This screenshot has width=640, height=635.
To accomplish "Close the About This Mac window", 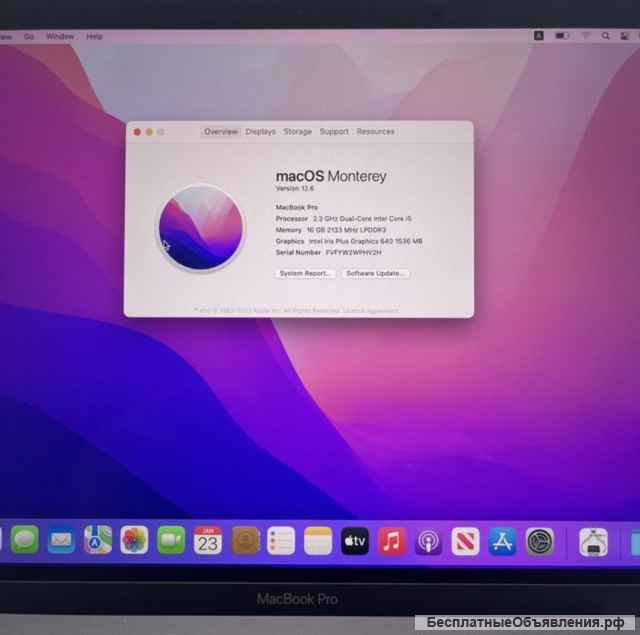I will pos(138,132).
